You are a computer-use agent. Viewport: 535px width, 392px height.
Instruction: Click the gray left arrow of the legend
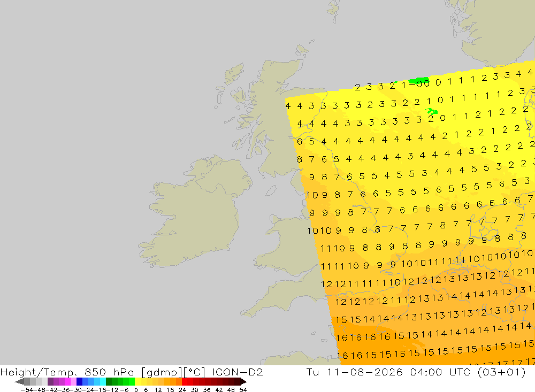coord(19,382)
